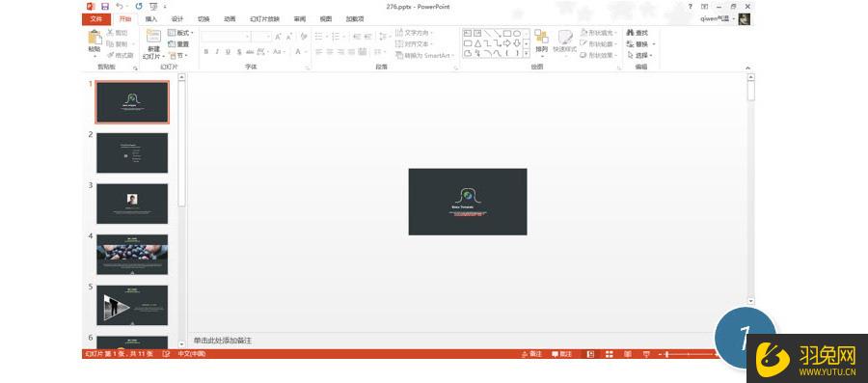Click Convert to SmartArt button
Image resolution: width=868 pixels, height=383 pixels.
click(425, 55)
